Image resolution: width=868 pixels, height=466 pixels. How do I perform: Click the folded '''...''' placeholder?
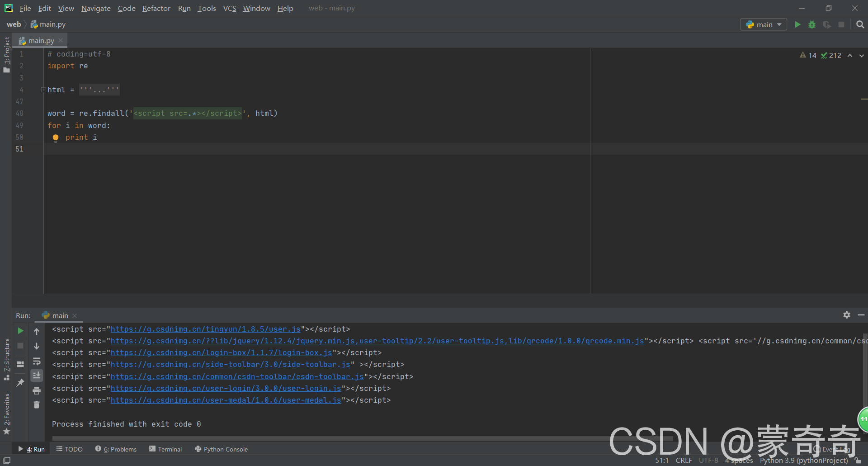point(99,90)
